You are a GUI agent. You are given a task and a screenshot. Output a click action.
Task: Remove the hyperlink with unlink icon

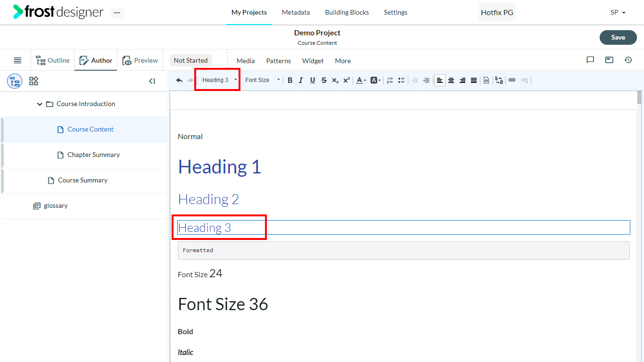pos(525,80)
